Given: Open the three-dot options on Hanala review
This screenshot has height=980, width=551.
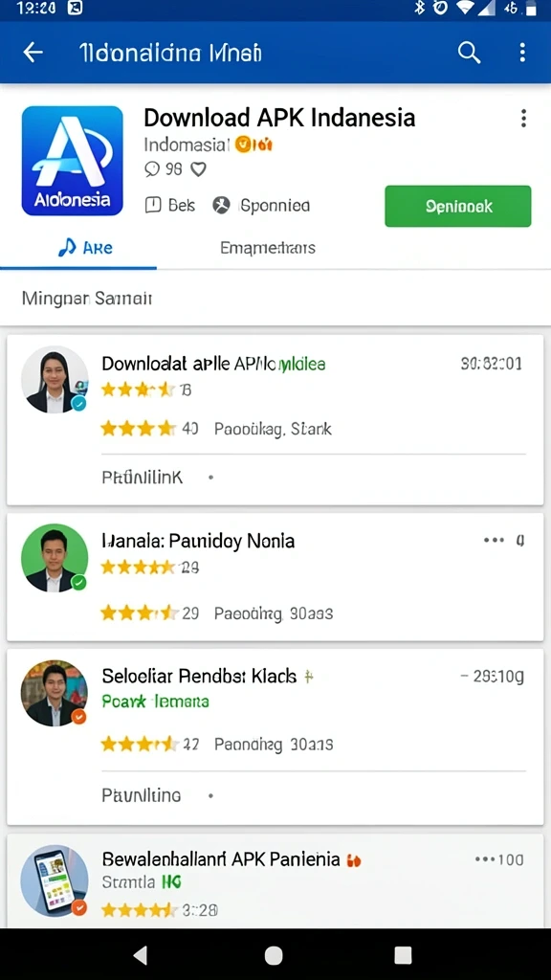Looking at the screenshot, I should pos(494,540).
